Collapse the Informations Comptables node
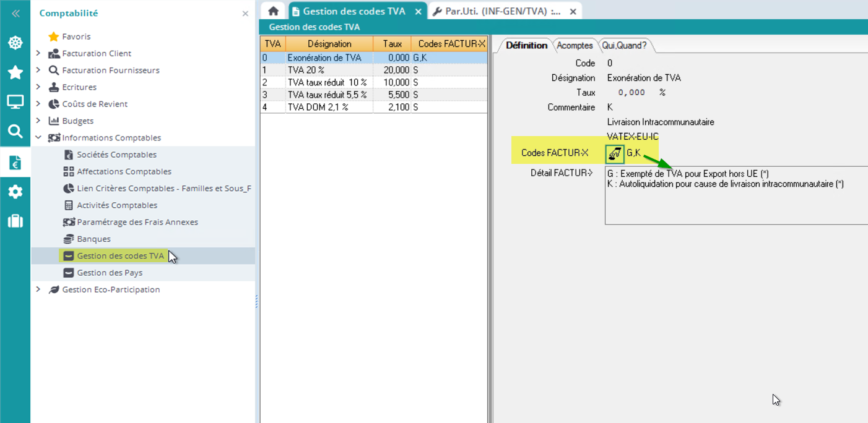This screenshot has height=423, width=868. tap(38, 138)
